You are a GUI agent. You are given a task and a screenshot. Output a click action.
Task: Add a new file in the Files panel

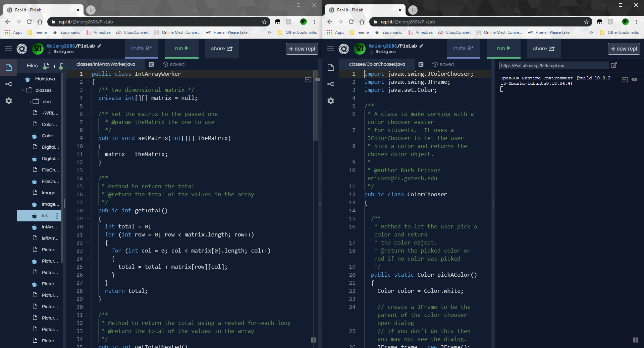click(x=47, y=66)
